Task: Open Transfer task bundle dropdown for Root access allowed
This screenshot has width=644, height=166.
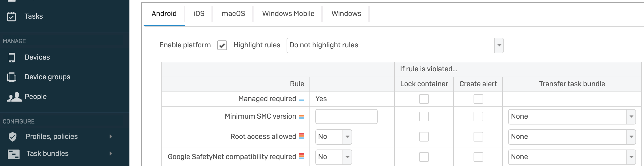Action: (572, 137)
